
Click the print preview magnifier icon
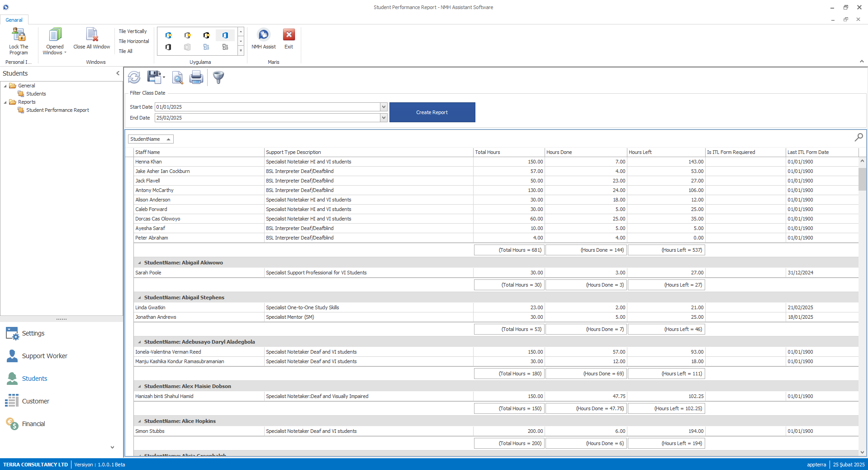(x=177, y=78)
